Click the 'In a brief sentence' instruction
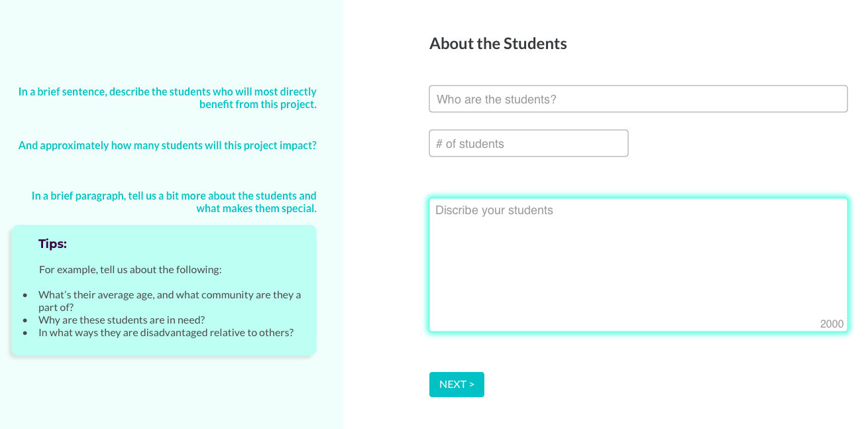Image resolution: width=868 pixels, height=429 pixels. [x=167, y=92]
